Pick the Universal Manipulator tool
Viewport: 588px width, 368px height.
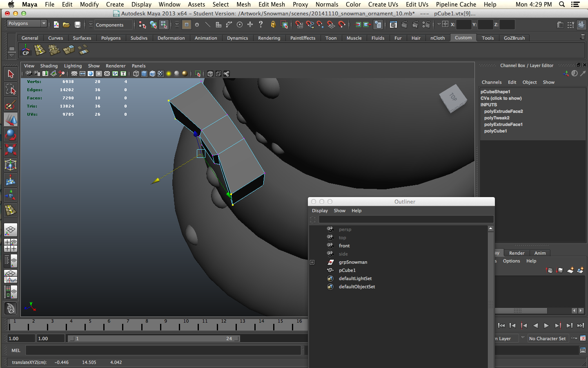[x=11, y=165]
